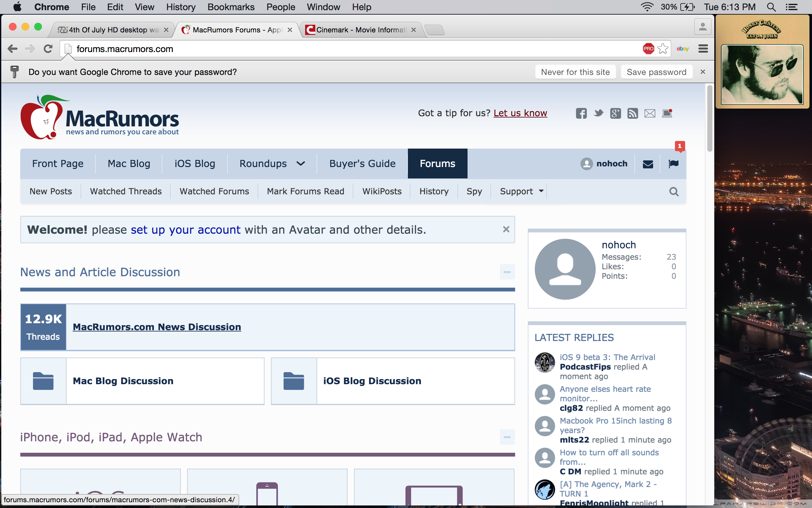This screenshot has height=508, width=812.
Task: Click the eBay extension icon
Action: (683, 49)
